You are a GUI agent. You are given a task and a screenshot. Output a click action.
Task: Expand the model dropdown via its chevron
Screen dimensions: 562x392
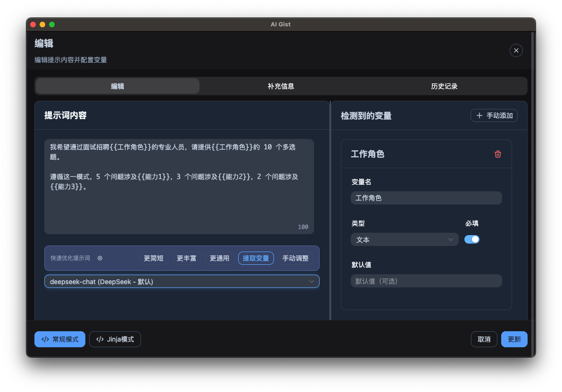pyautogui.click(x=312, y=281)
